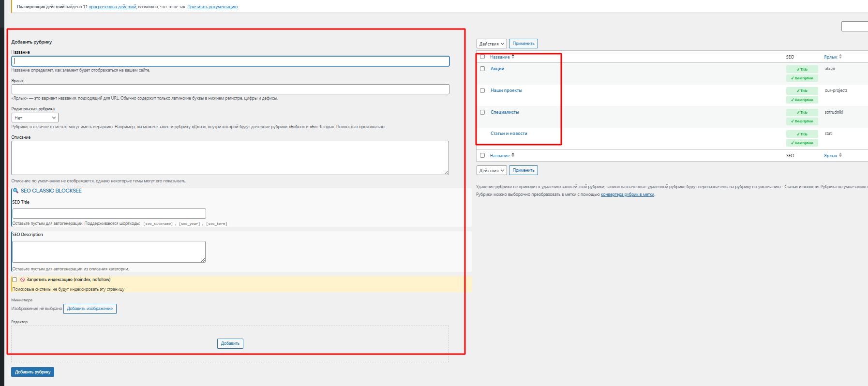Click sort arrows beside top Название header
The height and width of the screenshot is (386, 868).
(x=513, y=57)
